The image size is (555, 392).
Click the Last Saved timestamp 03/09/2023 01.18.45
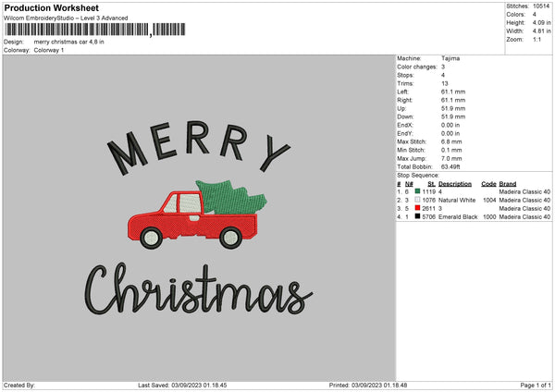tap(199, 385)
